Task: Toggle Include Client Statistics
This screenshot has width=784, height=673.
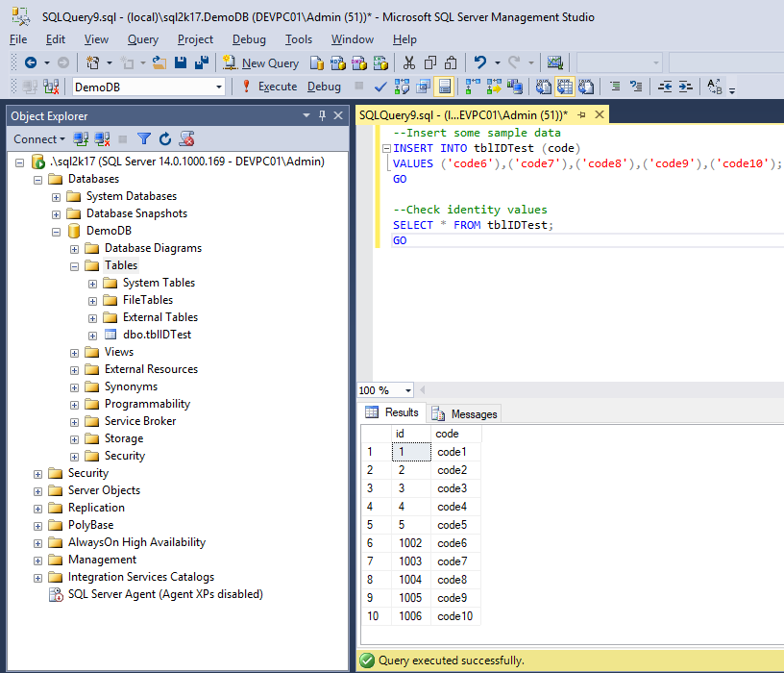Action: (515, 87)
